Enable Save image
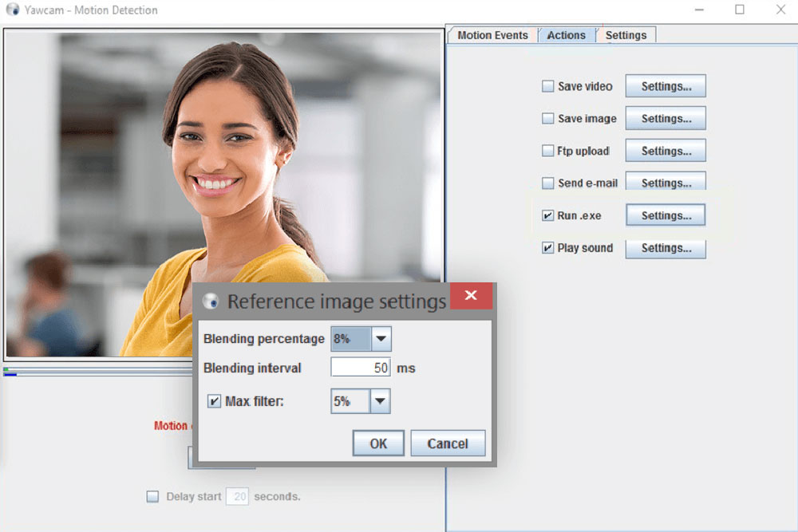This screenshot has width=798, height=532. (548, 118)
